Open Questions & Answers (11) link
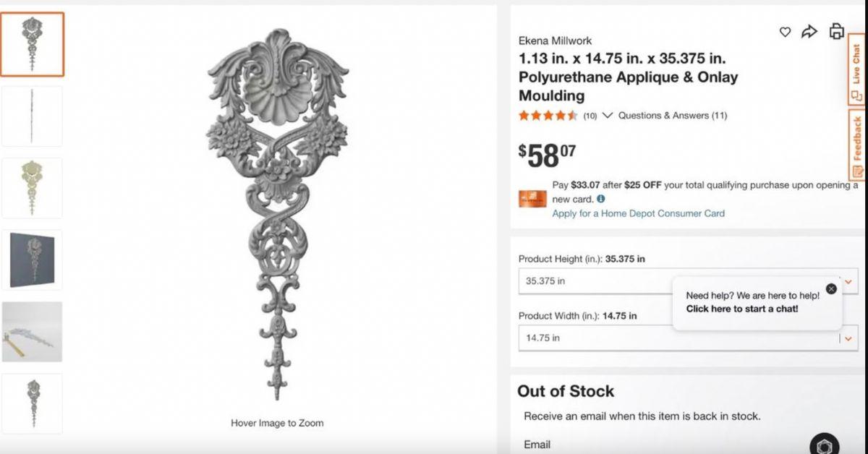The width and height of the screenshot is (868, 454). [673, 116]
